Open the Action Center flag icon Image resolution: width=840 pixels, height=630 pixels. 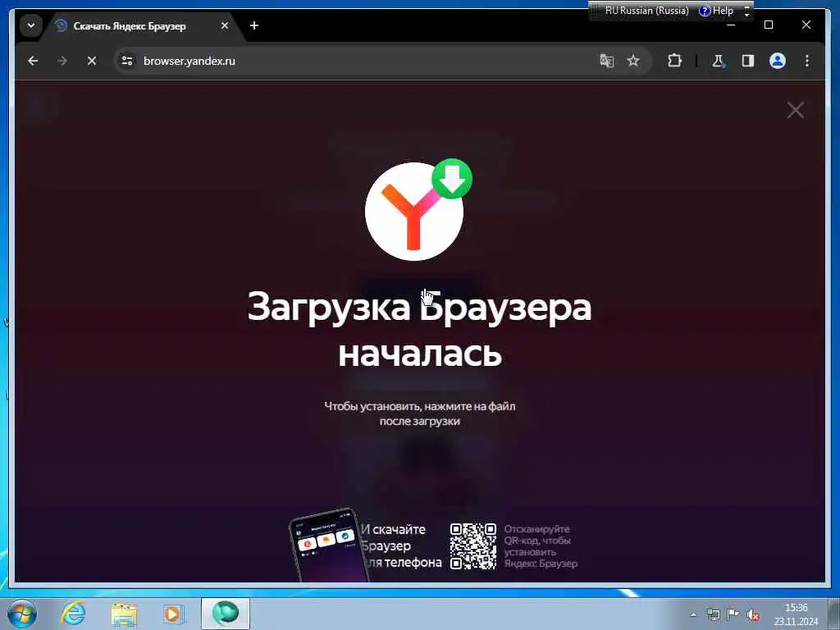(733, 614)
